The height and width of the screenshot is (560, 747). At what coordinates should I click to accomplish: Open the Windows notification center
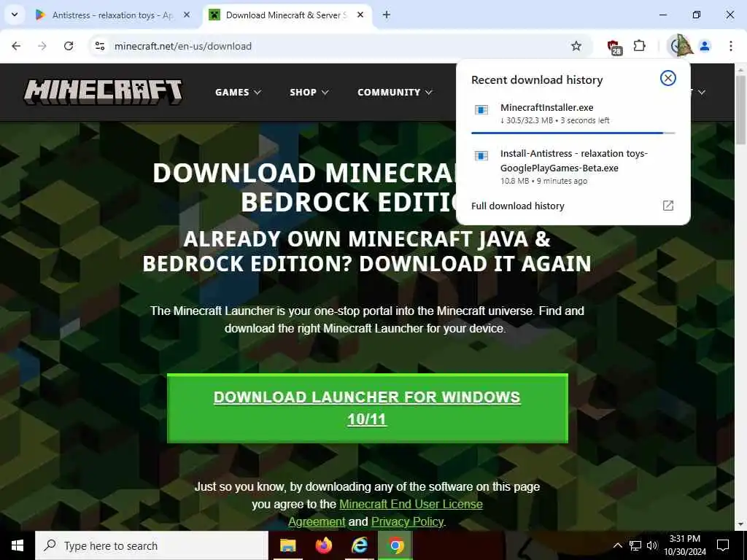pyautogui.click(x=723, y=545)
